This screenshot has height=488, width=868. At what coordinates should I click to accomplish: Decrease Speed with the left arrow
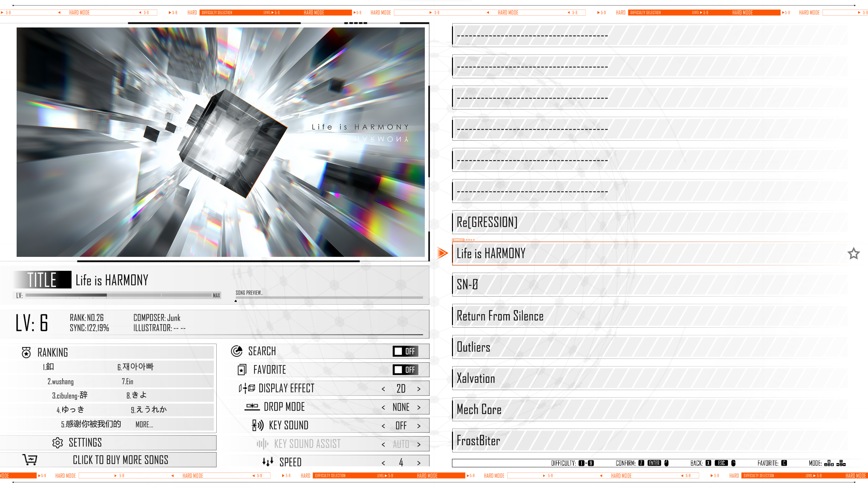click(383, 463)
